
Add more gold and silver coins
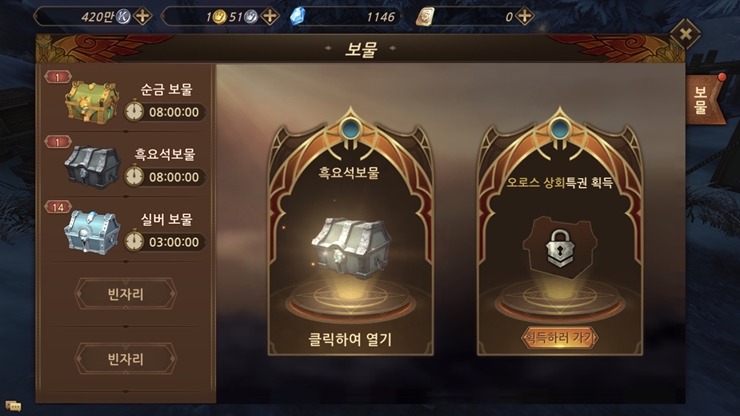(x=269, y=17)
